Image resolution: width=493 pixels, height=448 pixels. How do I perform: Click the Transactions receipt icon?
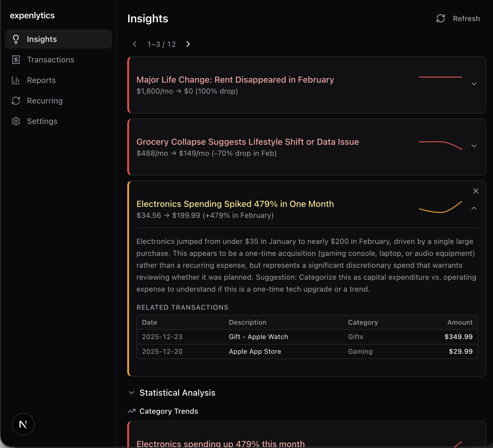coord(16,60)
